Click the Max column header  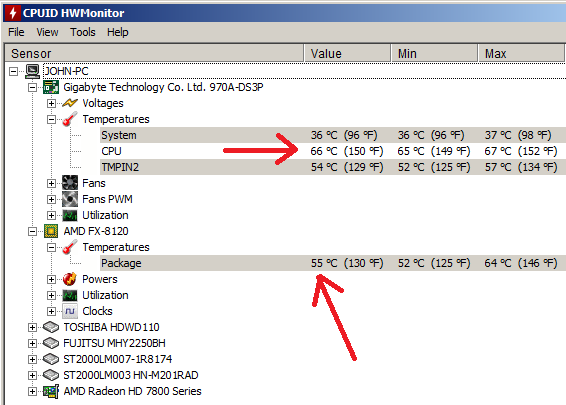pos(522,53)
